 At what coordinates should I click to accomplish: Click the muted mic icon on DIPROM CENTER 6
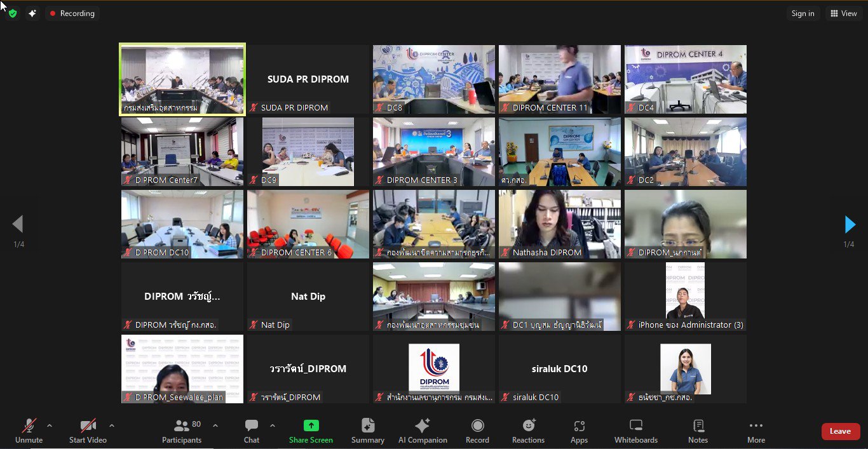point(254,253)
